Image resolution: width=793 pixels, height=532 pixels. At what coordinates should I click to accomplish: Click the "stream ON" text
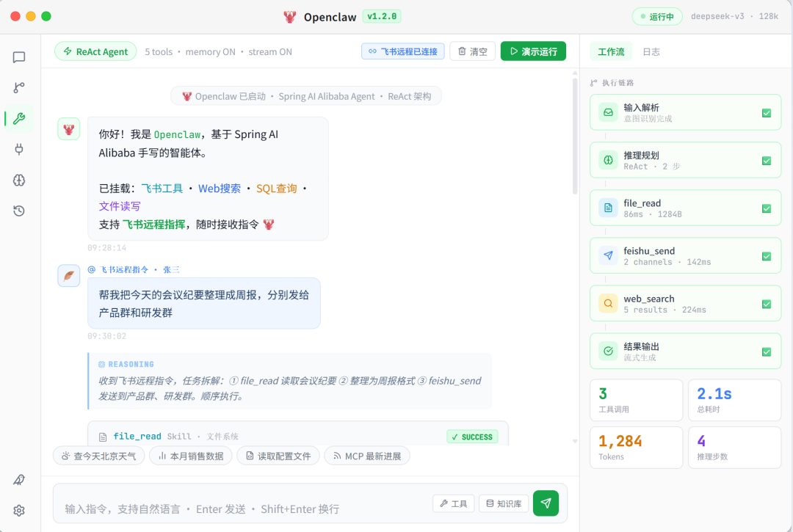pos(270,51)
